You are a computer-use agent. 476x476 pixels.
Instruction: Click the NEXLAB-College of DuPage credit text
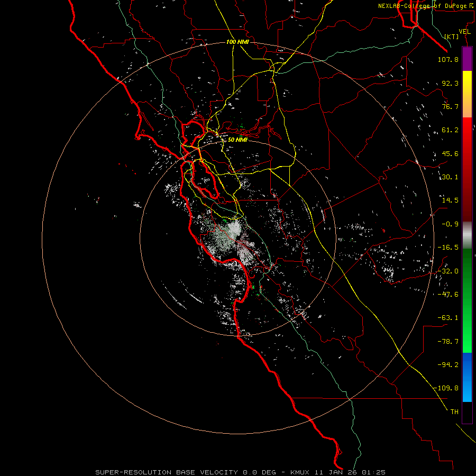pyautogui.click(x=426, y=6)
